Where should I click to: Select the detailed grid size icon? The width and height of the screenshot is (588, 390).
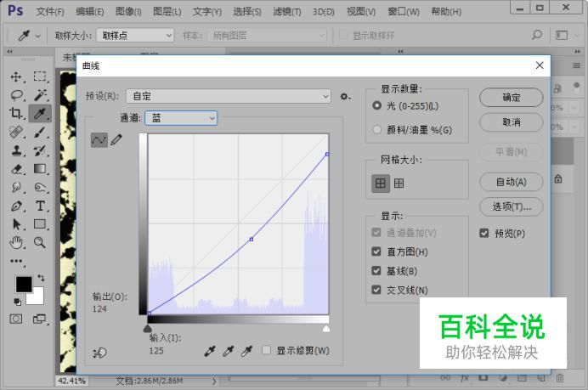[399, 184]
